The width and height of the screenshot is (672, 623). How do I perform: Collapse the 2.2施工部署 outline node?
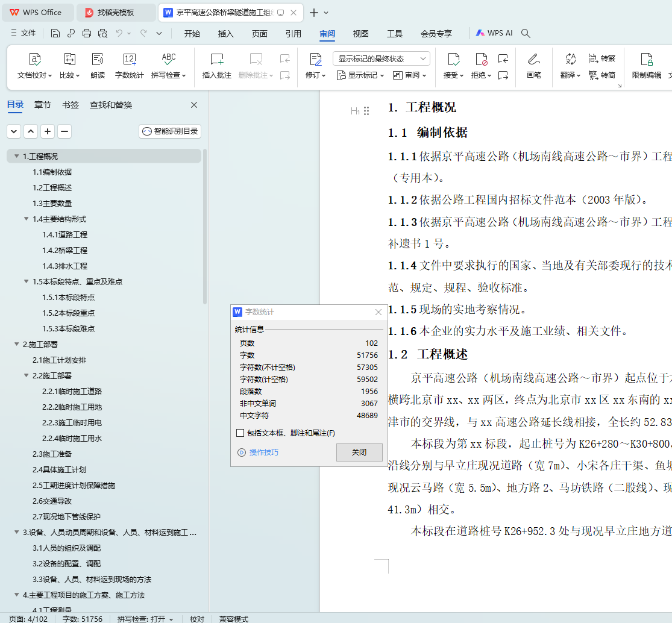click(x=27, y=375)
